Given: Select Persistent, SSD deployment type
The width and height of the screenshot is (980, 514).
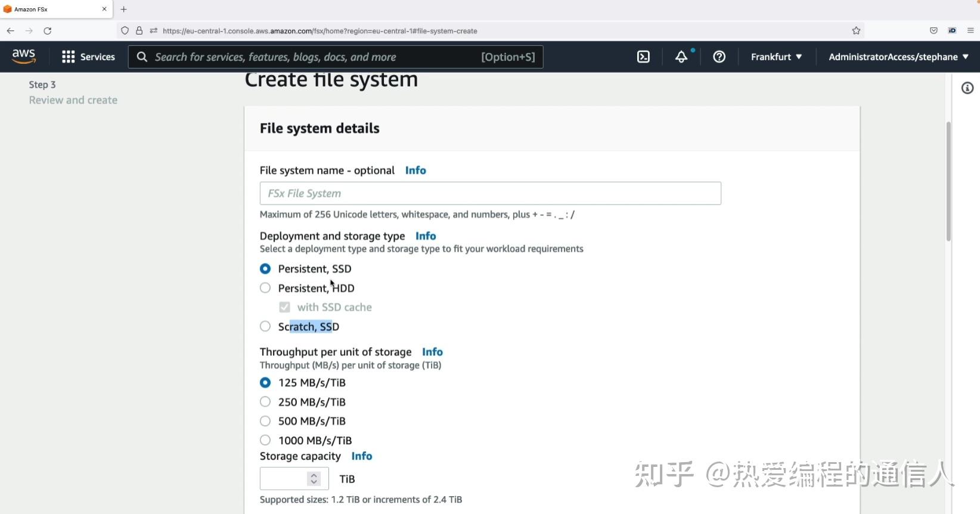Looking at the screenshot, I should (x=265, y=269).
